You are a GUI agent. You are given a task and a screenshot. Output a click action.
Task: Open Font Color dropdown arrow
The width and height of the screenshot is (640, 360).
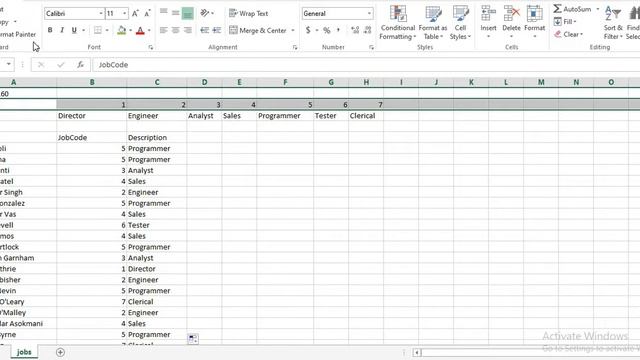point(149,30)
